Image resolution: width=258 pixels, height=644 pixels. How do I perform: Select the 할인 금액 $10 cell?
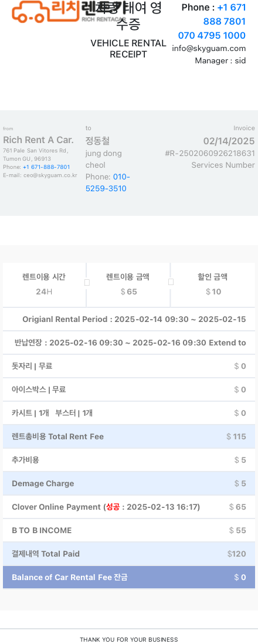(x=213, y=284)
